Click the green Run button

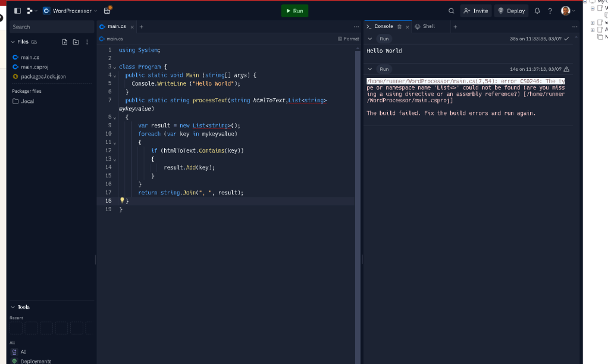(294, 11)
